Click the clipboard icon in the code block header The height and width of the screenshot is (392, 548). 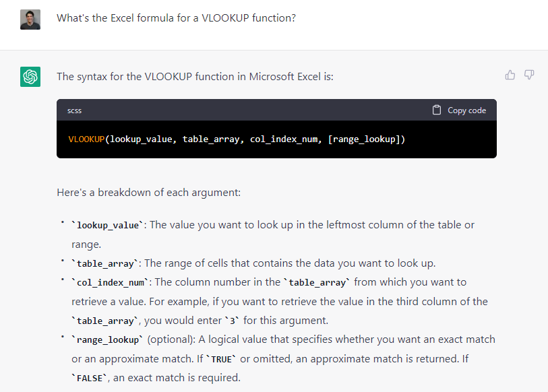pos(437,110)
